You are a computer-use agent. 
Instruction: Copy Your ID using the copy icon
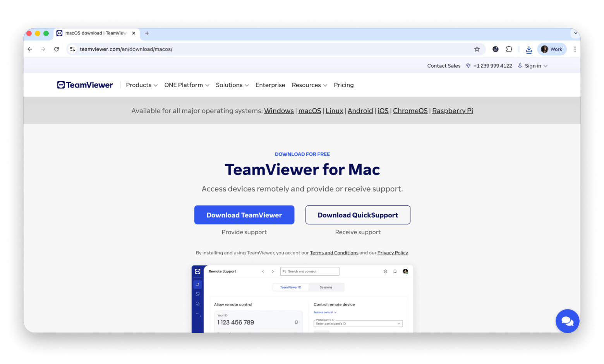click(x=296, y=322)
